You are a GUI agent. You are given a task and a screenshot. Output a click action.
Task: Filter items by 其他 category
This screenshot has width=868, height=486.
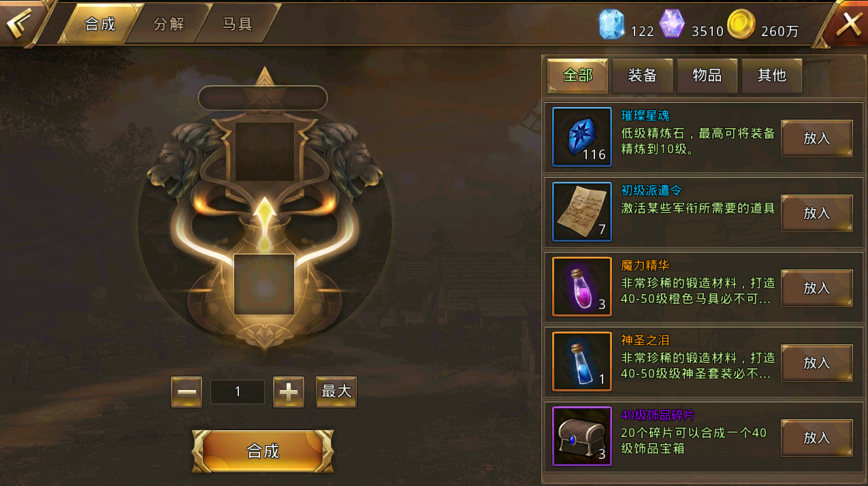[x=772, y=76]
